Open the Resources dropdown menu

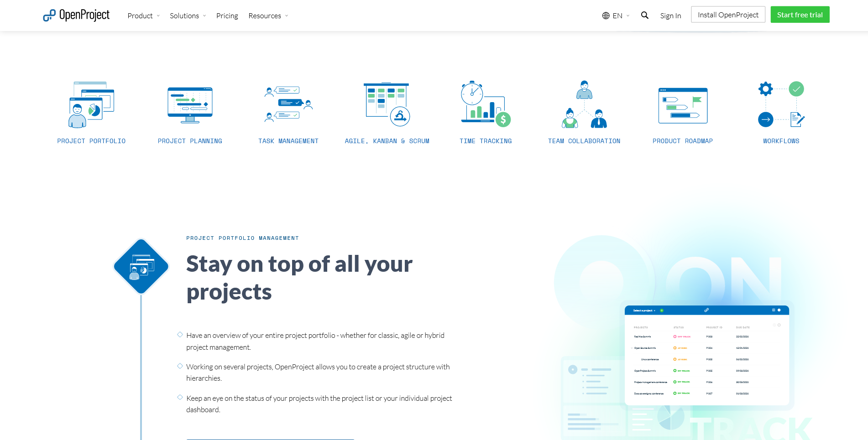click(x=268, y=16)
